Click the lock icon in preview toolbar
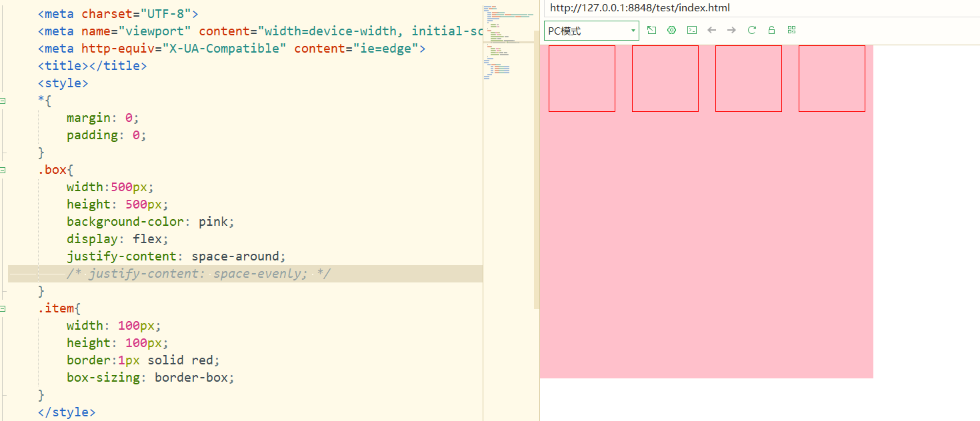 (771, 30)
